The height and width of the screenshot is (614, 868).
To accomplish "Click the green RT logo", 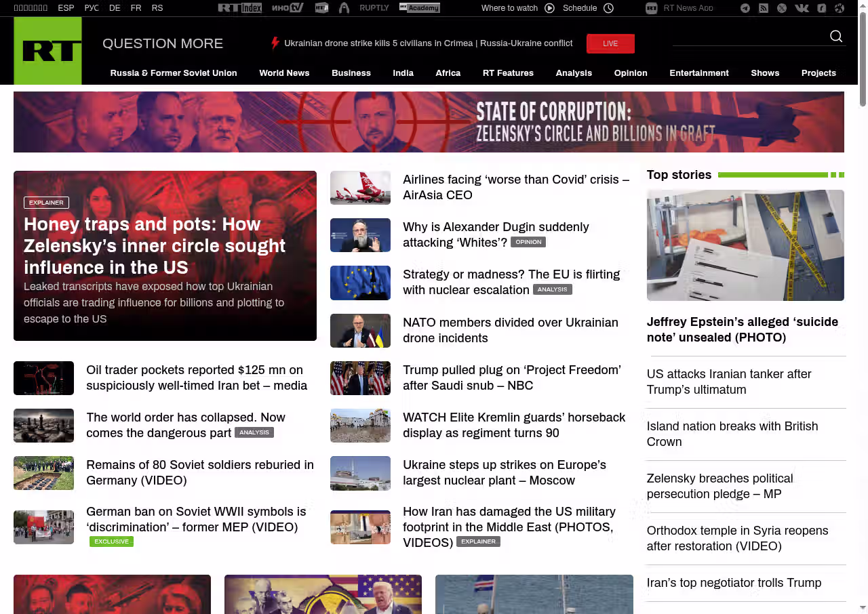I will tap(47, 51).
